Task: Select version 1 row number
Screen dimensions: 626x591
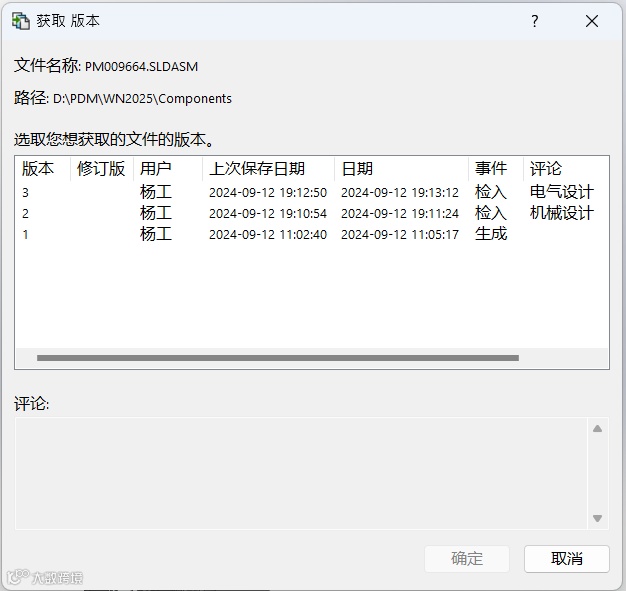Action: [x=26, y=234]
